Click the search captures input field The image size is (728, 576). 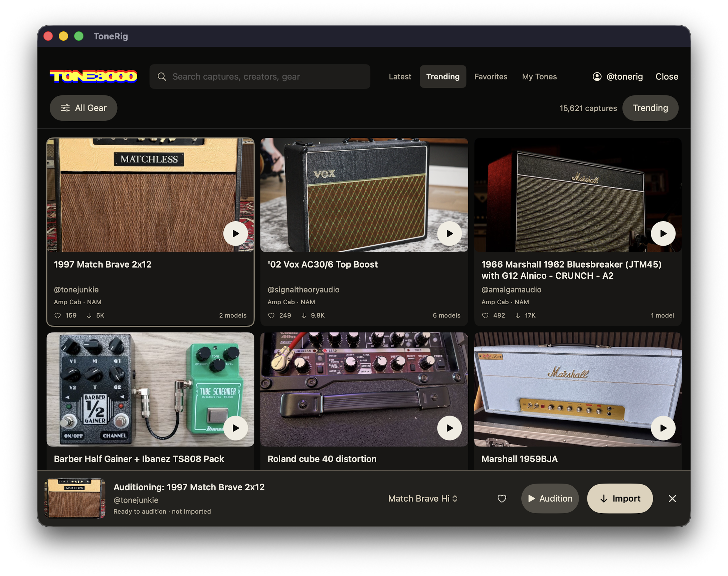pos(259,76)
